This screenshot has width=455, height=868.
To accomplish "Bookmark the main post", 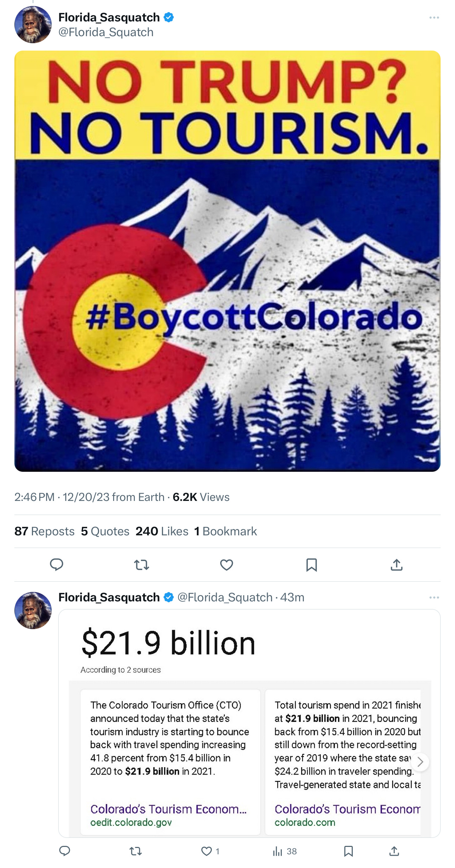I will pyautogui.click(x=312, y=565).
